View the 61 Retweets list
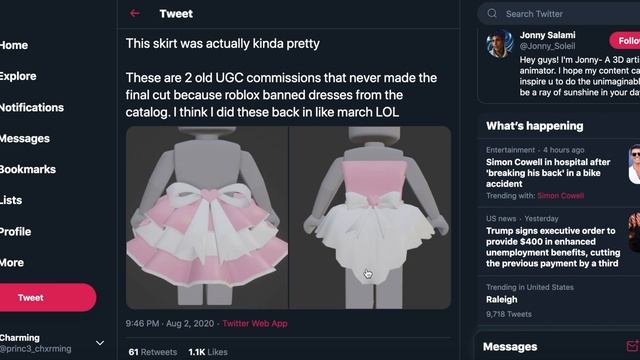This screenshot has height=360, width=640. click(x=153, y=352)
